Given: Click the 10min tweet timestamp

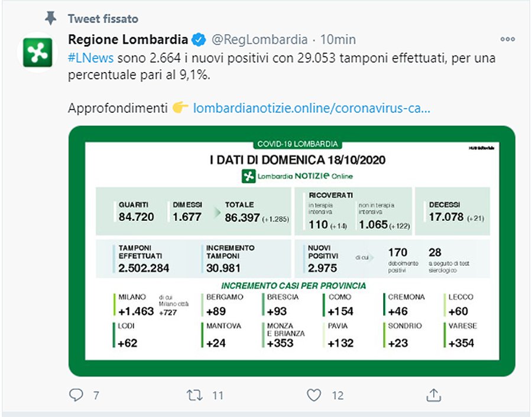Looking at the screenshot, I should [338, 40].
